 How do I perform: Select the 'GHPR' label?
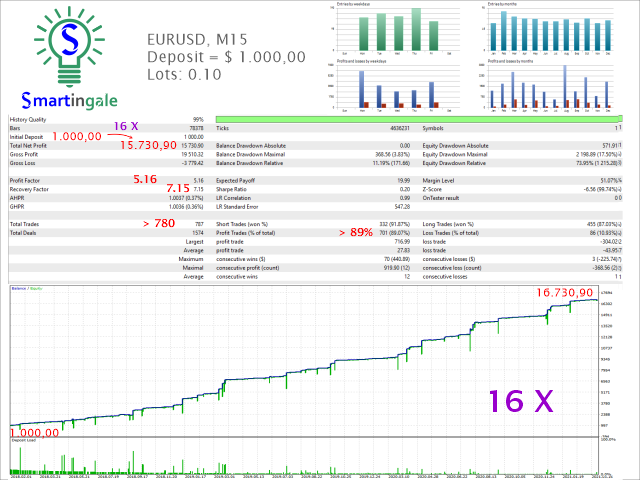click(x=17, y=207)
